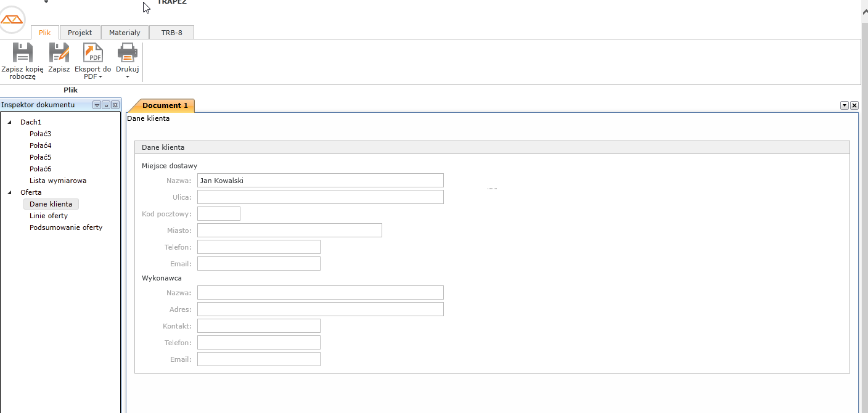This screenshot has height=413, width=868.
Task: Open the document tab list dropdown
Action: point(845,105)
